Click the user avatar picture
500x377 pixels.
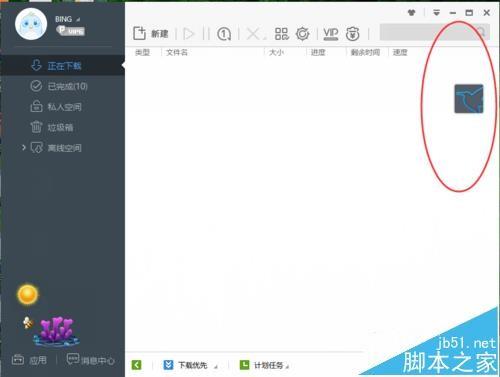(x=31, y=24)
